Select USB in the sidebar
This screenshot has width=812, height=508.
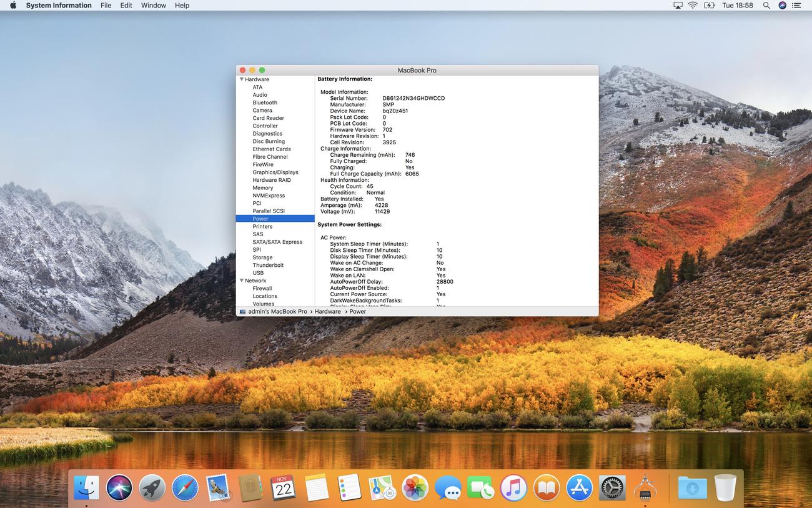(x=258, y=273)
